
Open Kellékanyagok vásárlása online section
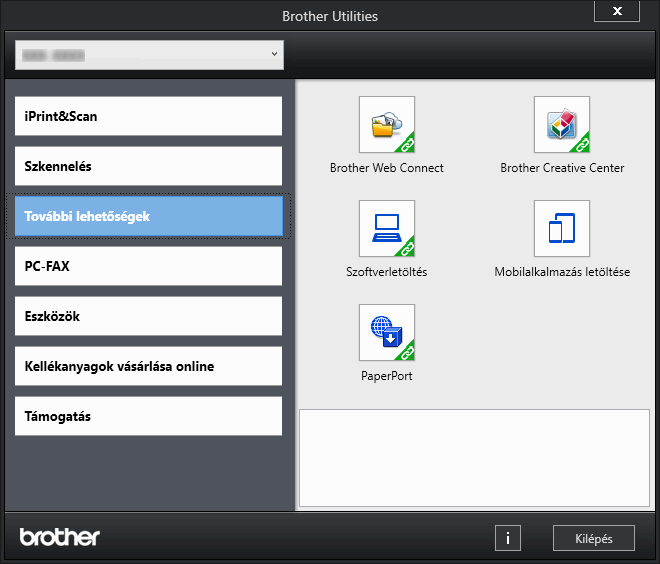tap(149, 366)
